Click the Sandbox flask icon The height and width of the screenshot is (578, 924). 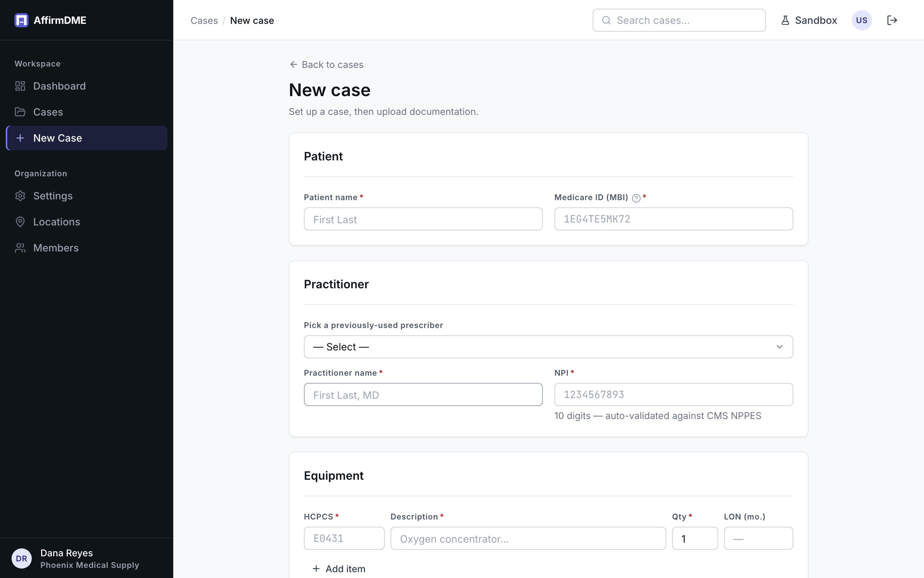pyautogui.click(x=785, y=20)
